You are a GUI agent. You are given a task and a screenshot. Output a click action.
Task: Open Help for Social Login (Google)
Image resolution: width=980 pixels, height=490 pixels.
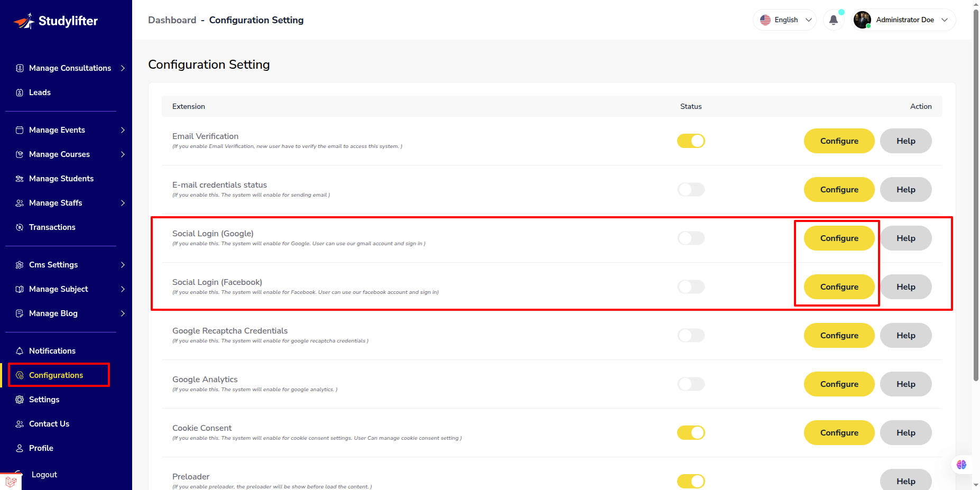point(905,238)
